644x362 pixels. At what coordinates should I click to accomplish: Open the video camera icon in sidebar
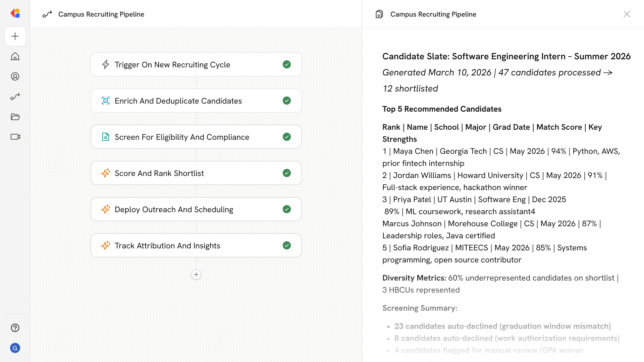coord(15,137)
